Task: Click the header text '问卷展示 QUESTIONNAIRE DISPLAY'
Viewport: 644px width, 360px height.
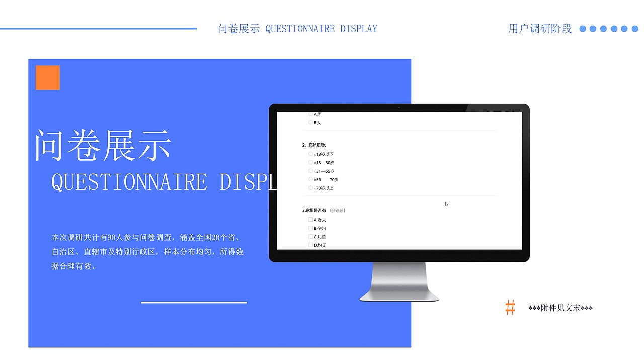Action: pos(297,29)
